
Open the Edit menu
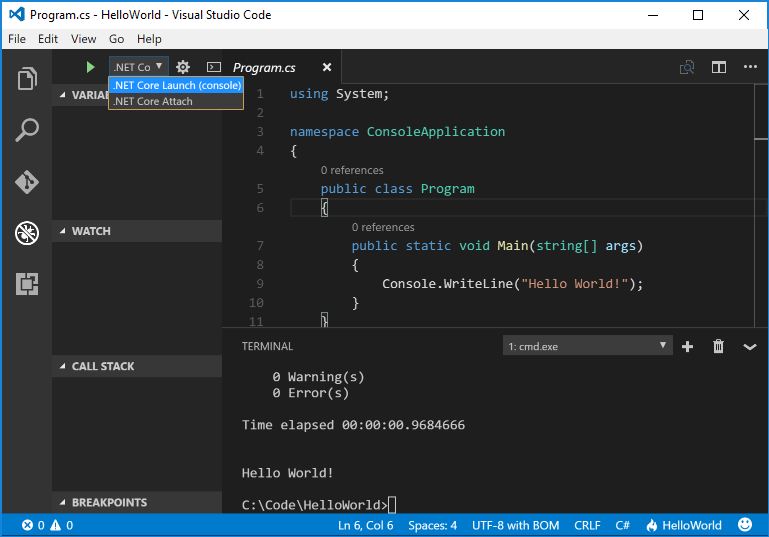[x=48, y=39]
